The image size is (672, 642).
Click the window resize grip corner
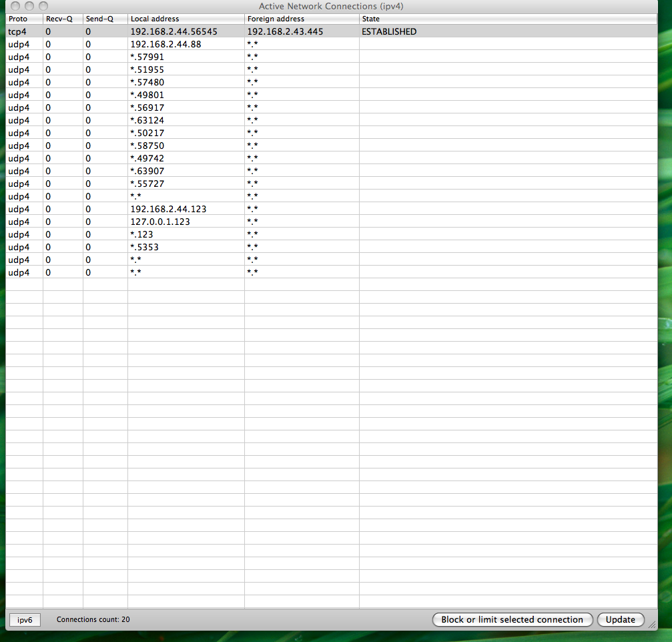tap(652, 625)
